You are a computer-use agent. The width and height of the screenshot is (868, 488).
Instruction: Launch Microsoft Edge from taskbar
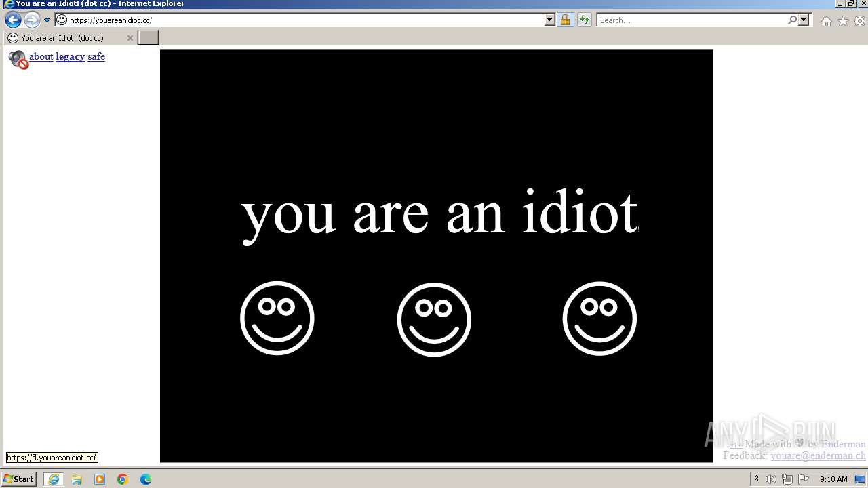[x=146, y=479]
